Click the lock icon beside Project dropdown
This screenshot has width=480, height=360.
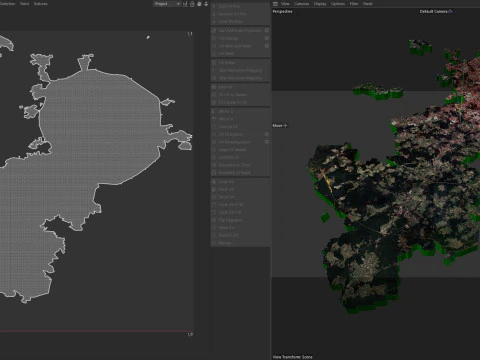click(x=192, y=4)
